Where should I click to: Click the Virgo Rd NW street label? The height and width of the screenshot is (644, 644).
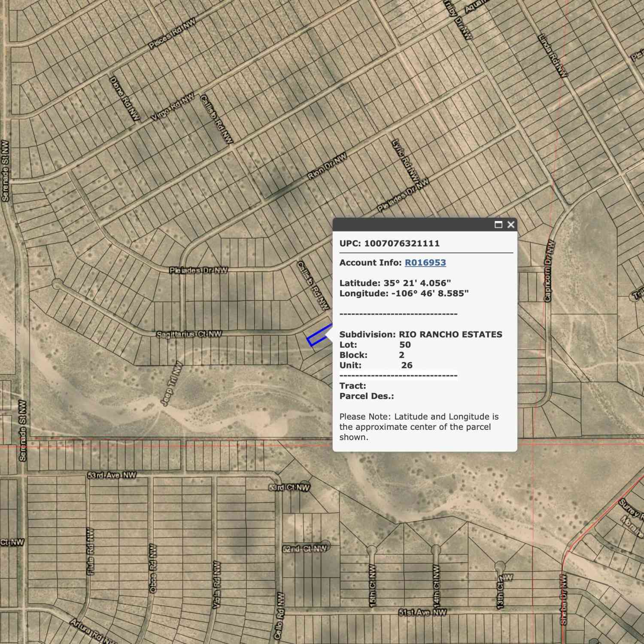coord(173,106)
